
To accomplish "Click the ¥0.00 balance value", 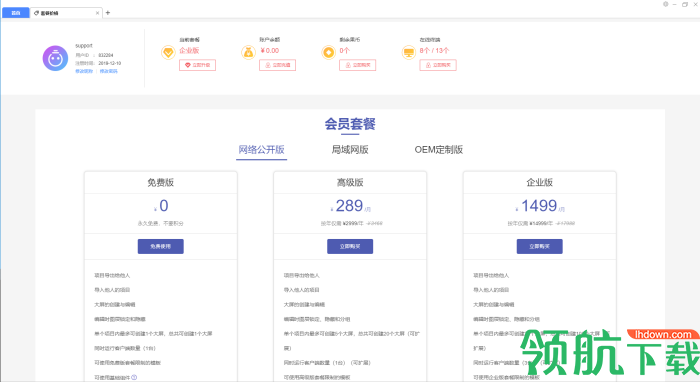I will pos(270,50).
